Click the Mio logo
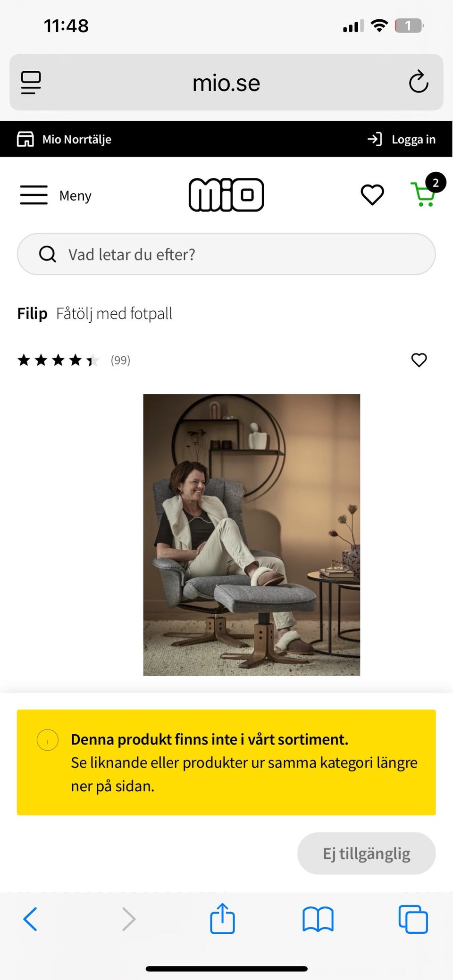 [x=226, y=194]
